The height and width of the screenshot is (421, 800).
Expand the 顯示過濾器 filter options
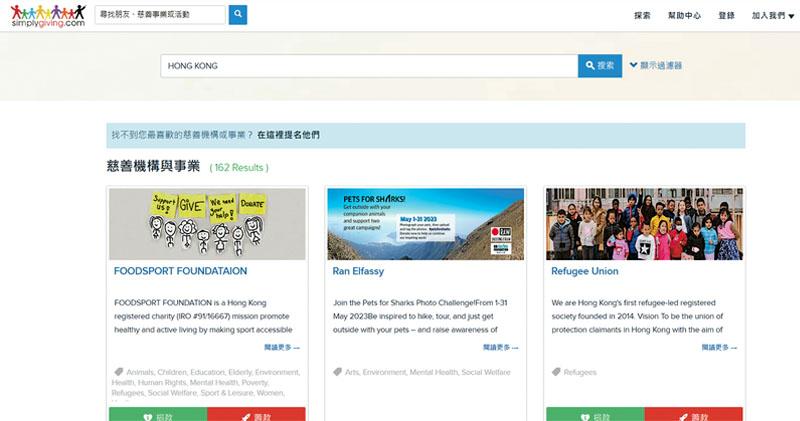coord(655,66)
